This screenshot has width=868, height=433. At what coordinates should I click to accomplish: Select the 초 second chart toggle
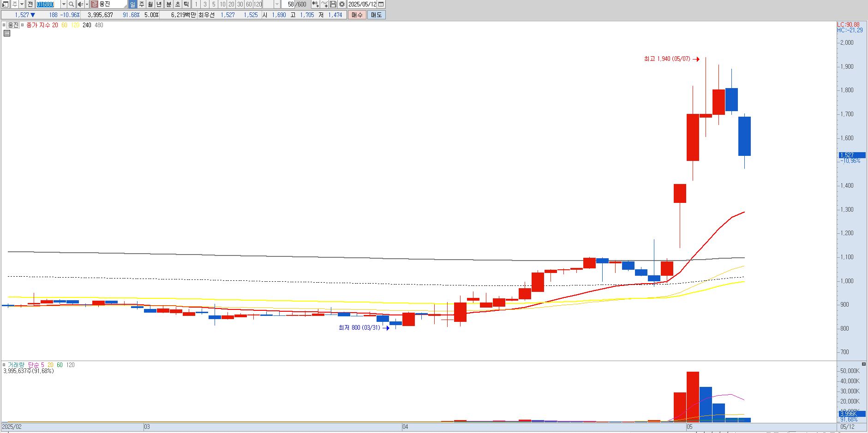178,4
